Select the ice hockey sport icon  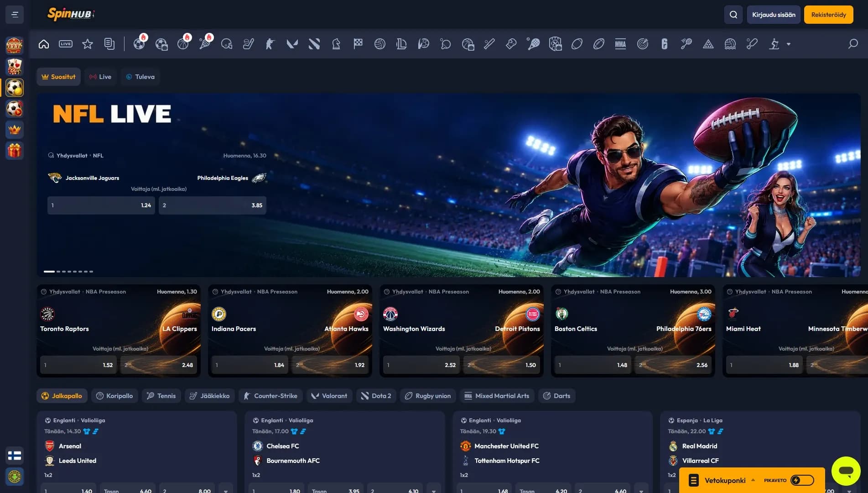(x=249, y=44)
